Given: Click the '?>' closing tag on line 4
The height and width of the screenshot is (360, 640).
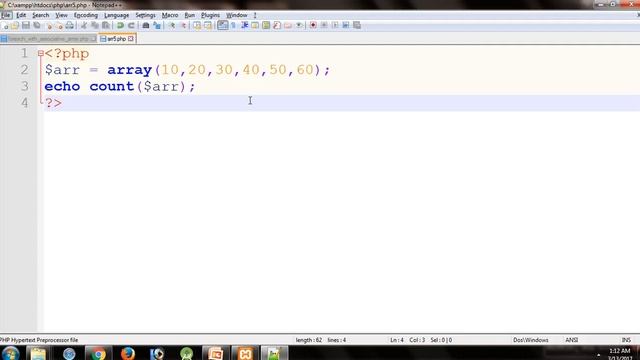Looking at the screenshot, I should (53, 102).
